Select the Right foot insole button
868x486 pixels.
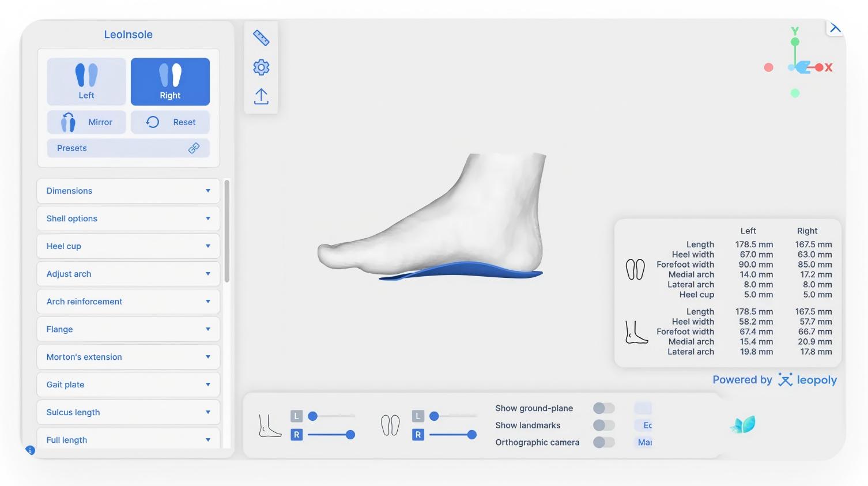(x=170, y=81)
